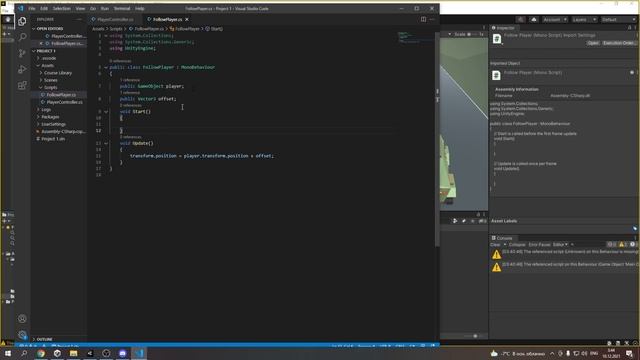Expand the Packages folder

click(50, 117)
